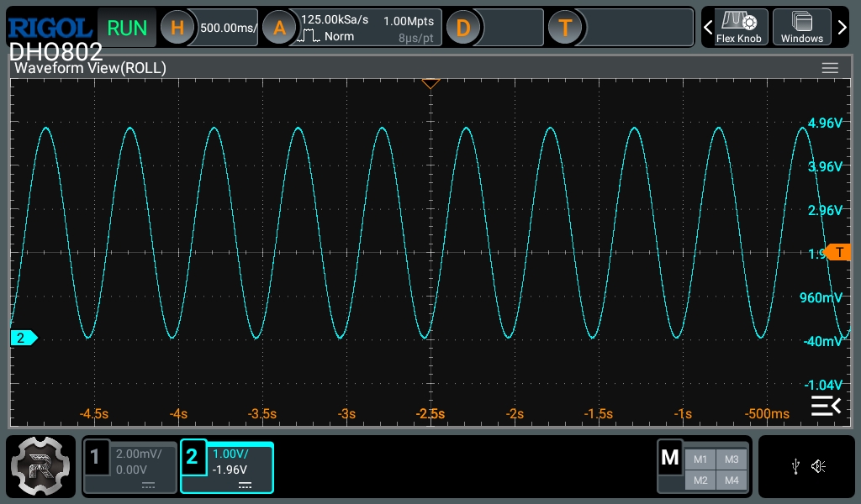This screenshot has width=861, height=504.
Task: Click the 8µs/pt resolution readout
Action: pos(415,39)
